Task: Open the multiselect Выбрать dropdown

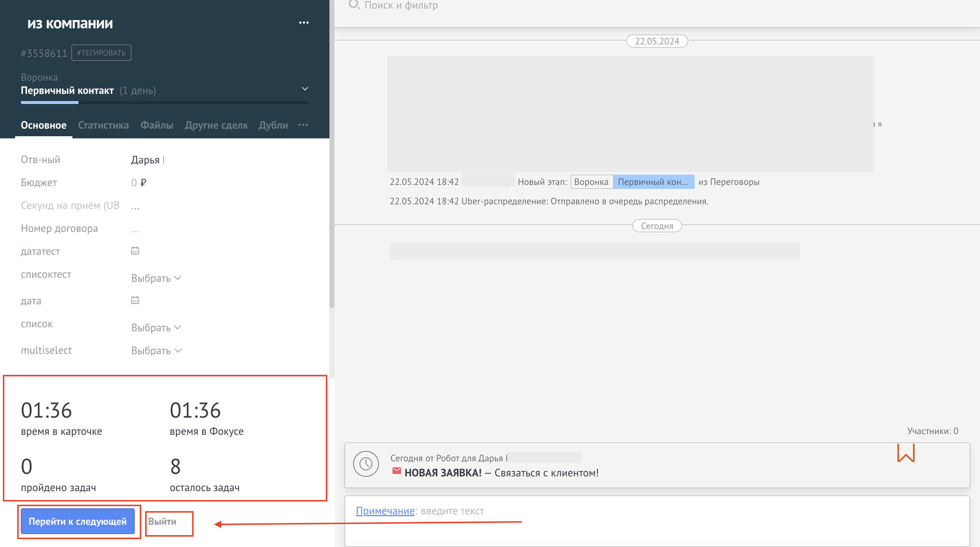Action: (x=156, y=350)
